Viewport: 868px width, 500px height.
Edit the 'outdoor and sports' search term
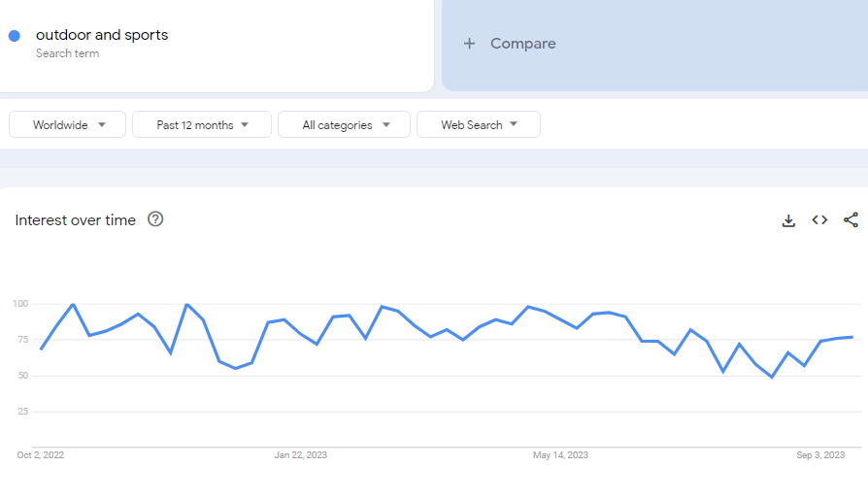pyautogui.click(x=102, y=35)
